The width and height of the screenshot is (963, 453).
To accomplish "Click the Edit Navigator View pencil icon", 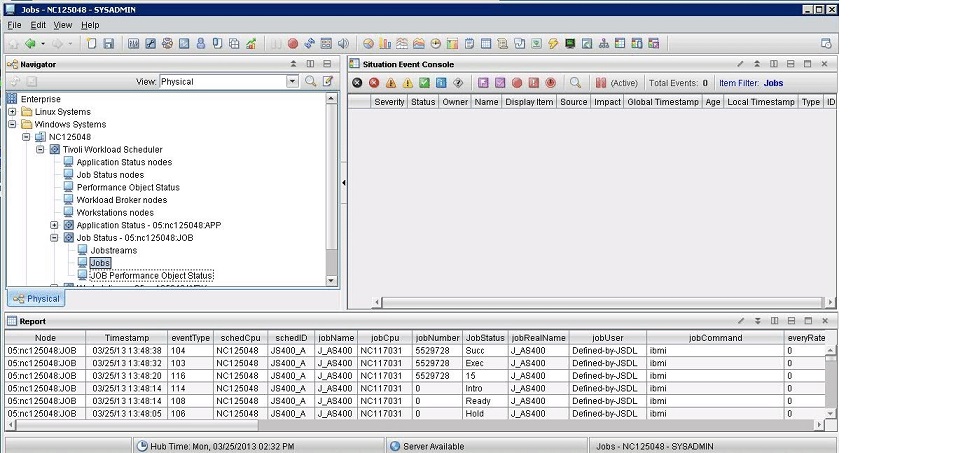I will click(x=328, y=81).
